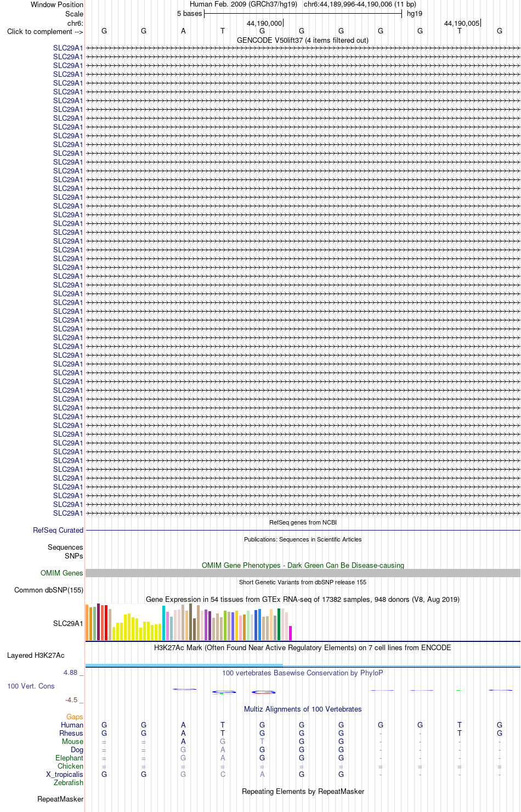Click the light blue H3K27Ac signal bar
Image resolution: width=521 pixels, height=812 pixels.
coord(184,666)
